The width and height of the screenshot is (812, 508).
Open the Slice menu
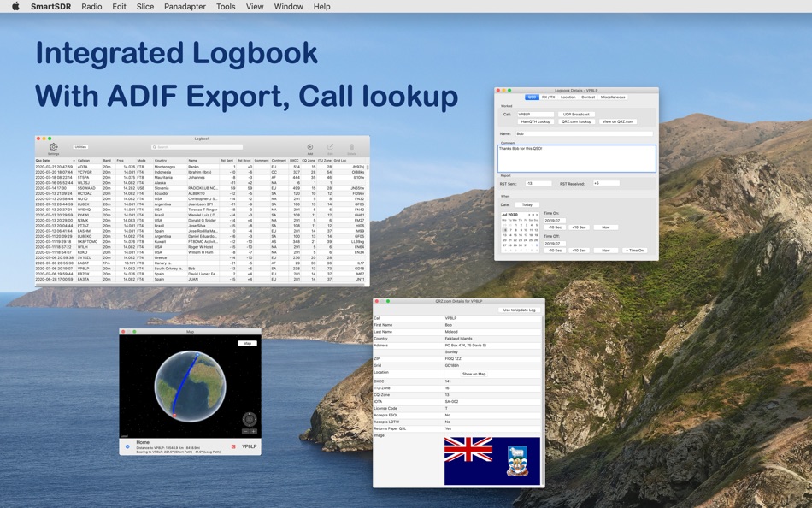click(x=145, y=6)
